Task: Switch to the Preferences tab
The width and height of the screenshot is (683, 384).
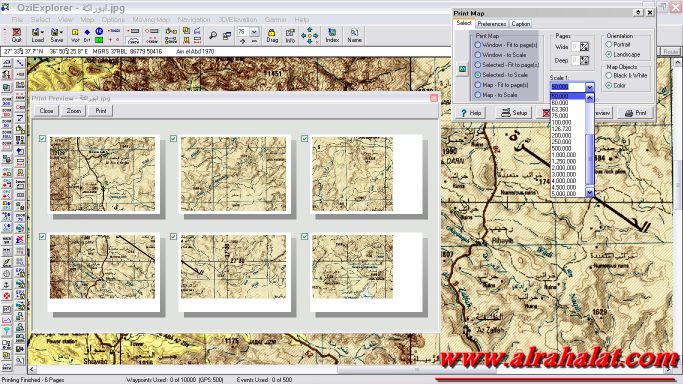Action: pyautogui.click(x=491, y=24)
